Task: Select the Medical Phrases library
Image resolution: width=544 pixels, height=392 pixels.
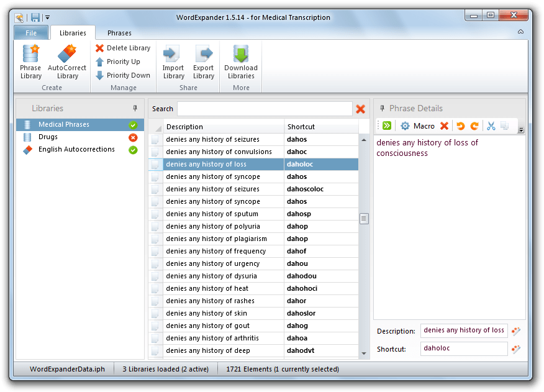Action: [x=80, y=124]
